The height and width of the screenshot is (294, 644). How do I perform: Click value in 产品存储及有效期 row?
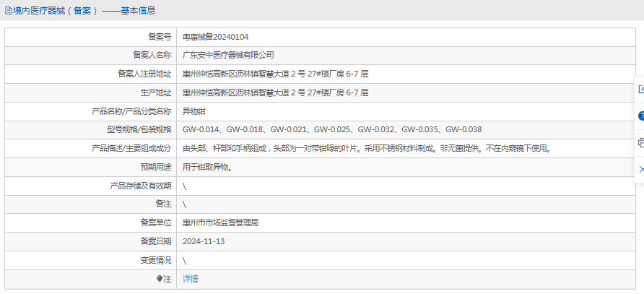(x=184, y=186)
